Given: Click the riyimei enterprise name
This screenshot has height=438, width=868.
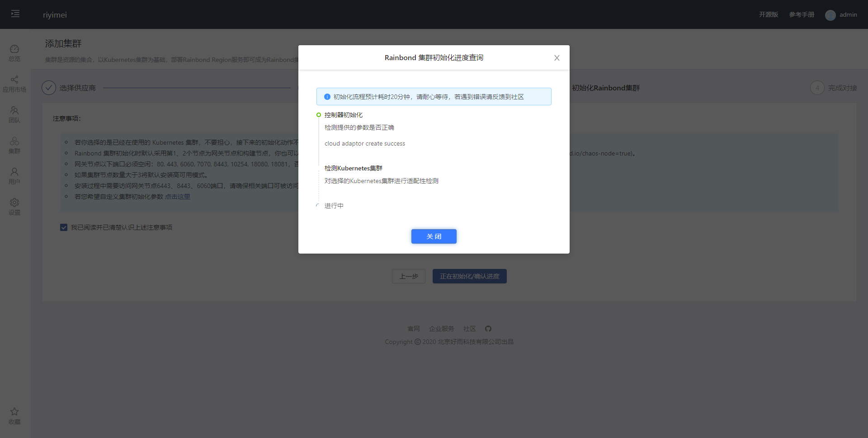Looking at the screenshot, I should click(55, 15).
